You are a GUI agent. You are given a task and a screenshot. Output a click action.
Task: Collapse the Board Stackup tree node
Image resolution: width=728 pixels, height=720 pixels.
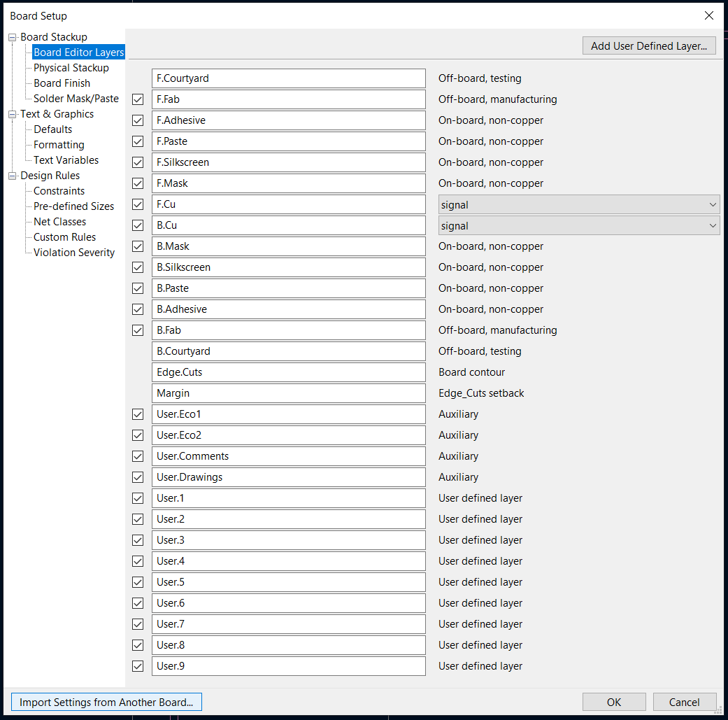pyautogui.click(x=13, y=37)
